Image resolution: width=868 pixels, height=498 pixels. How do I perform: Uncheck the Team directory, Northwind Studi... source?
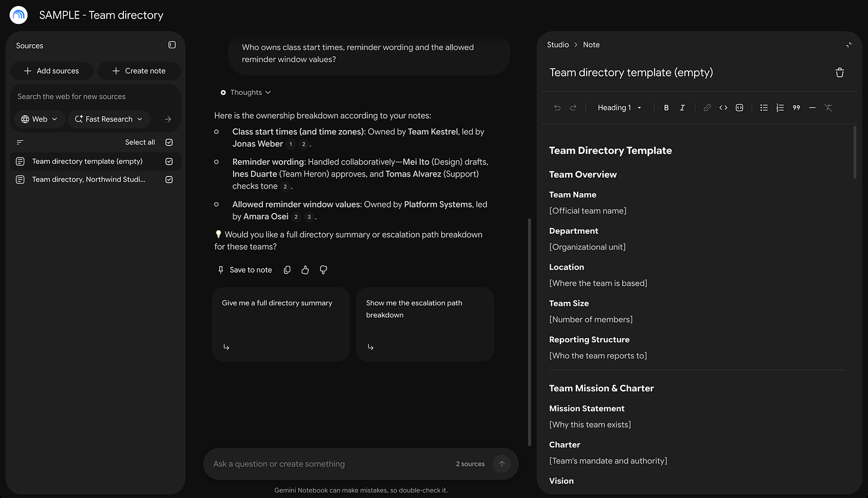click(x=169, y=180)
